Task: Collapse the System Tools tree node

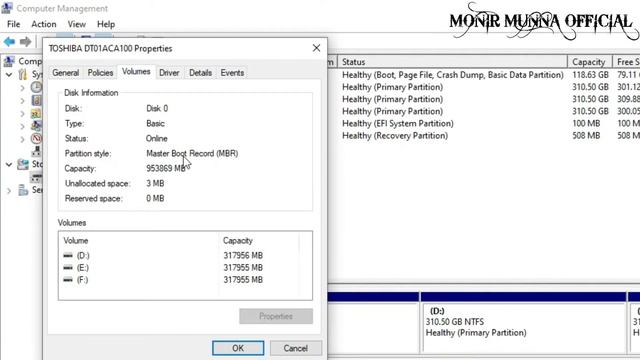Action: tap(9, 75)
